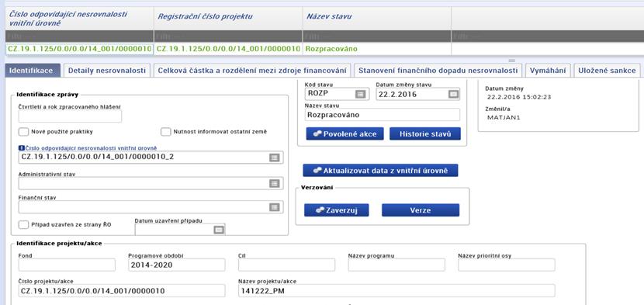Open the Verze button

(421, 210)
